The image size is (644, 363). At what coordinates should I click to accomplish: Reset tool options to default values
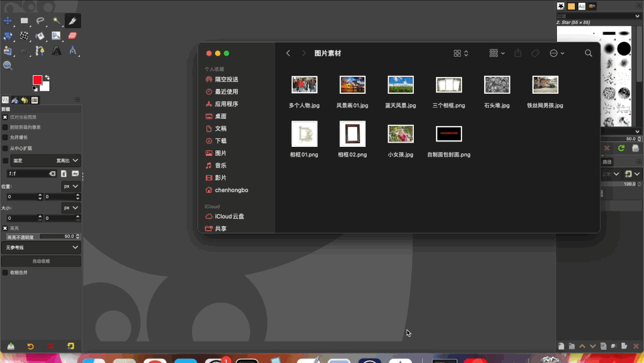tap(70, 346)
